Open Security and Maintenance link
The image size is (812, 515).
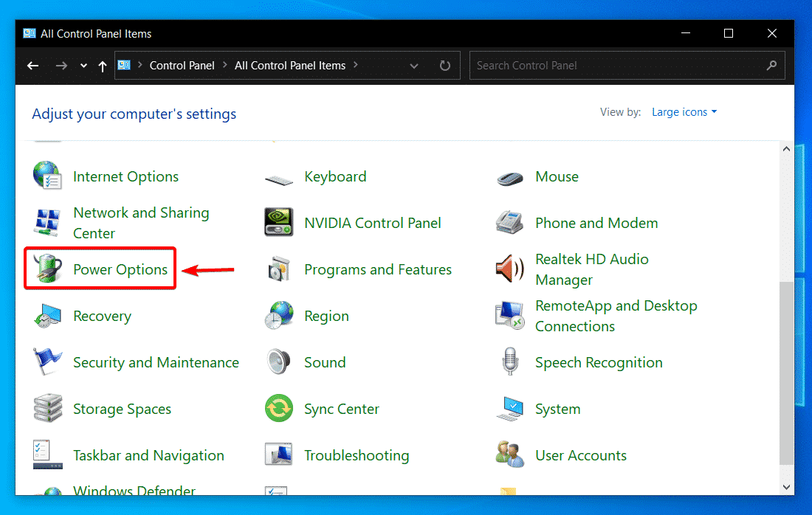click(156, 363)
